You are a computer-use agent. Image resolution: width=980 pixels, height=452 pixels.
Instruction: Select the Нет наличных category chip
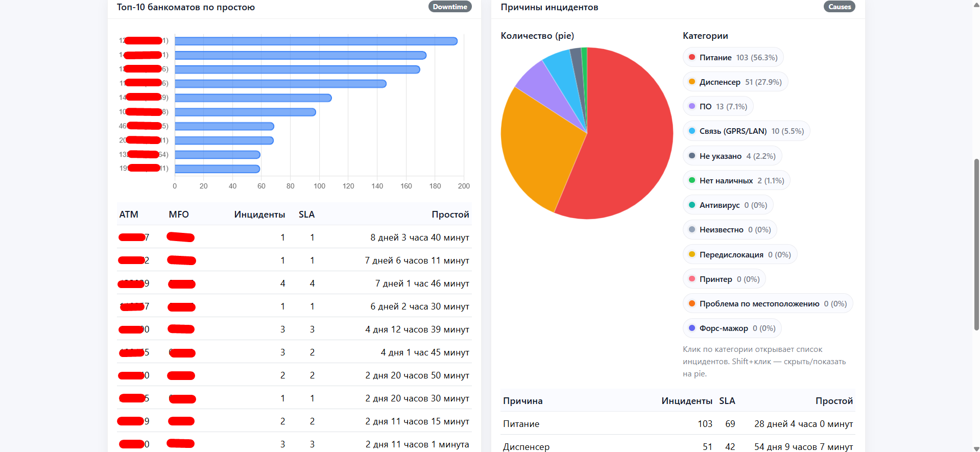click(736, 181)
